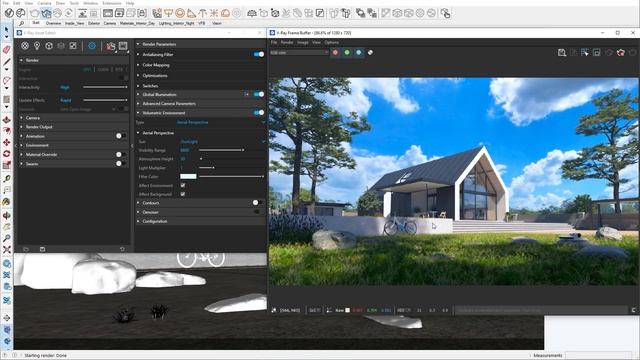
Task: Toggle the Animation switch
Action: pyautogui.click(x=120, y=136)
